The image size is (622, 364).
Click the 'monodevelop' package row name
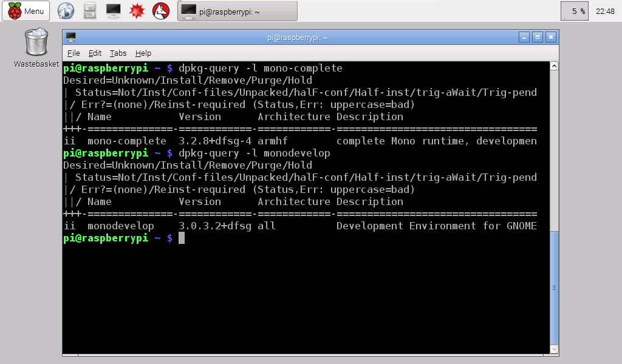121,226
